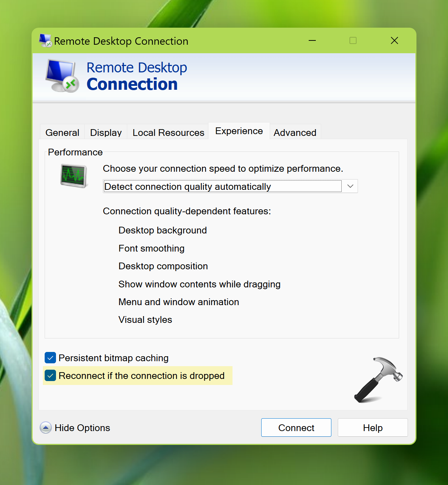Go to the Local Resources tab
Viewport: 448px width, 485px height.
(x=168, y=132)
